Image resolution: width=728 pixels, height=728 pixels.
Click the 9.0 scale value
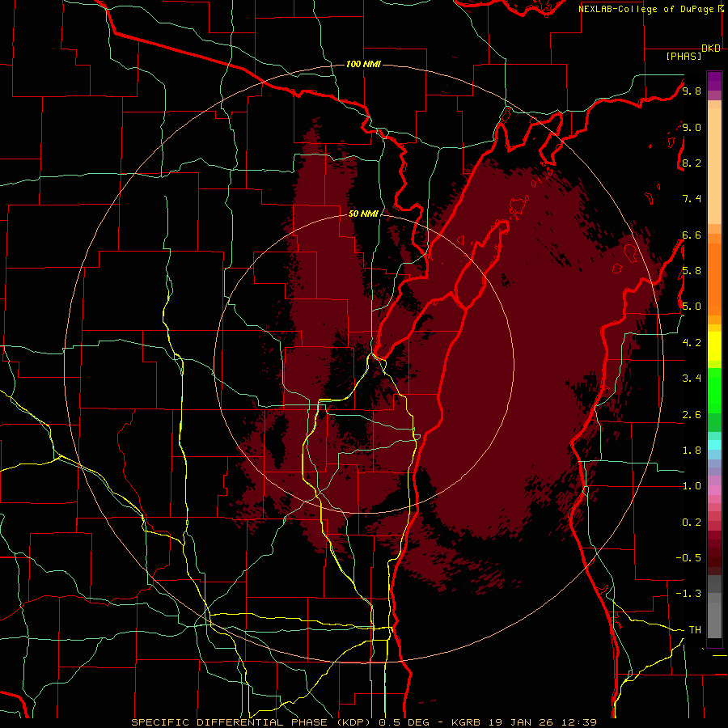pos(692,127)
